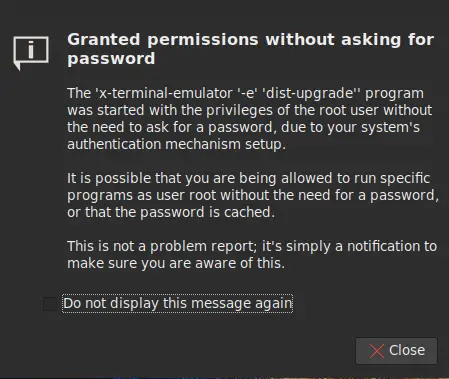Click the 'programs as user root' line
The width and height of the screenshot is (449, 379).
pos(142,195)
